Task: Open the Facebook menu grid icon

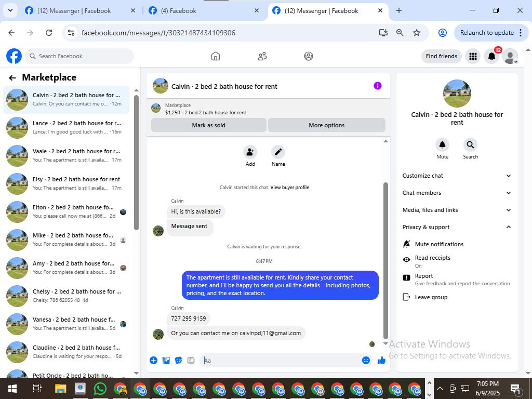Action: [x=473, y=56]
